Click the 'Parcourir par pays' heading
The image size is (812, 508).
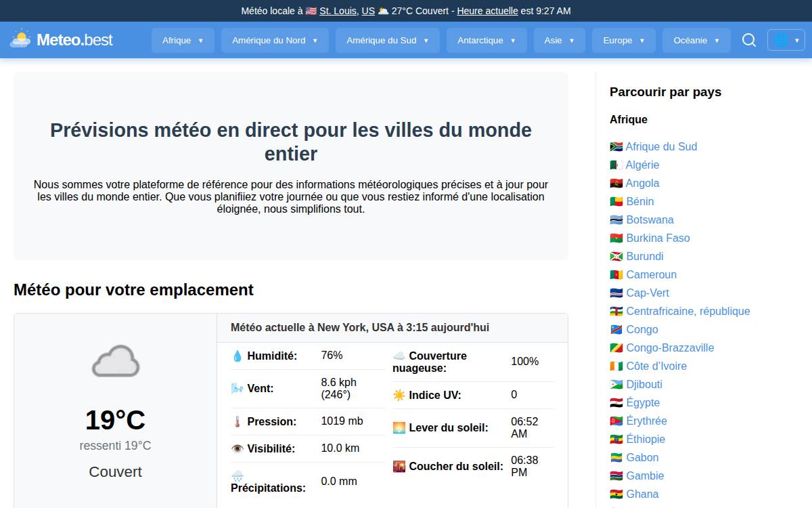(665, 92)
